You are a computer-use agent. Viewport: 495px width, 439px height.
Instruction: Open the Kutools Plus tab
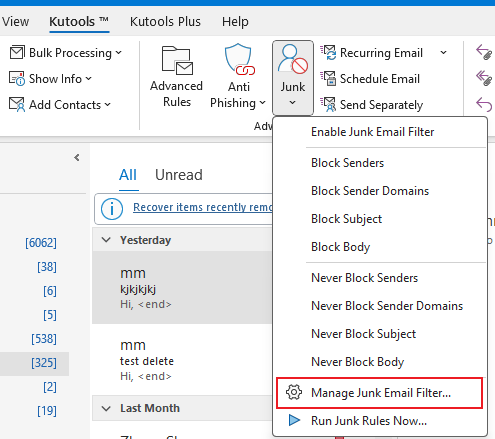165,22
